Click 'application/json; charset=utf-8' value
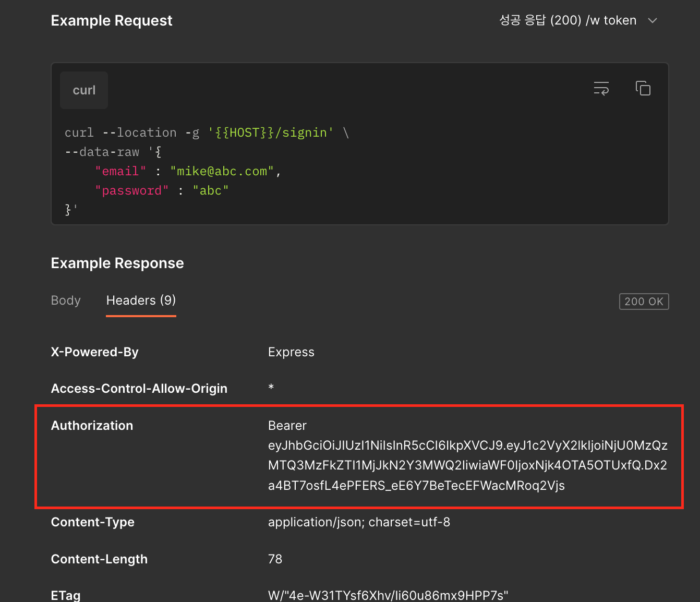Viewport: 700px width, 602px height. click(359, 522)
